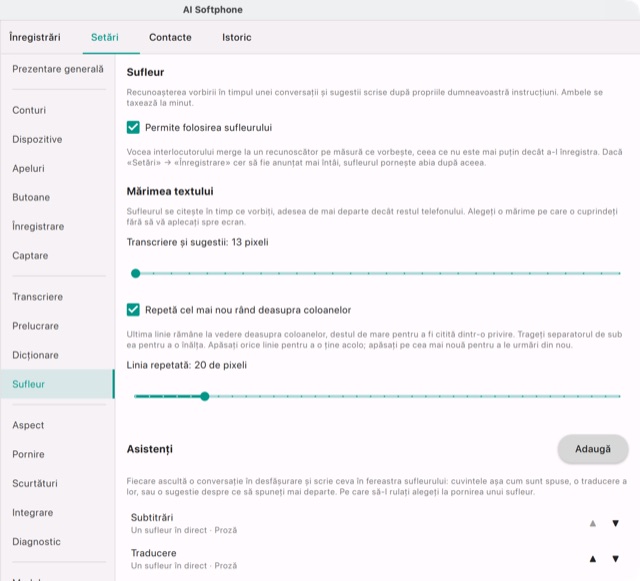Select Butoane in the sidebar
The width and height of the screenshot is (640, 581).
click(58, 197)
